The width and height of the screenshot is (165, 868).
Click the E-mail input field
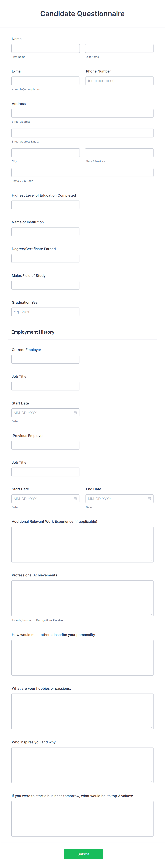tap(46, 81)
